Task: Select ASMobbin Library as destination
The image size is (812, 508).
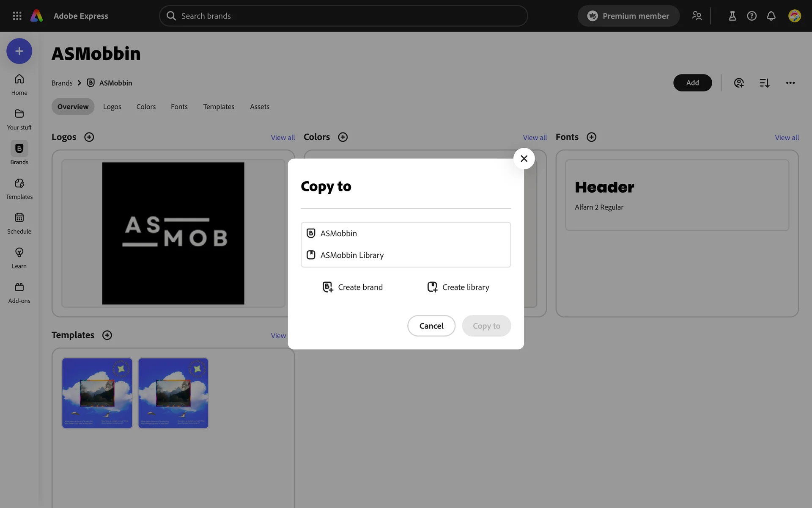Action: 352,255
